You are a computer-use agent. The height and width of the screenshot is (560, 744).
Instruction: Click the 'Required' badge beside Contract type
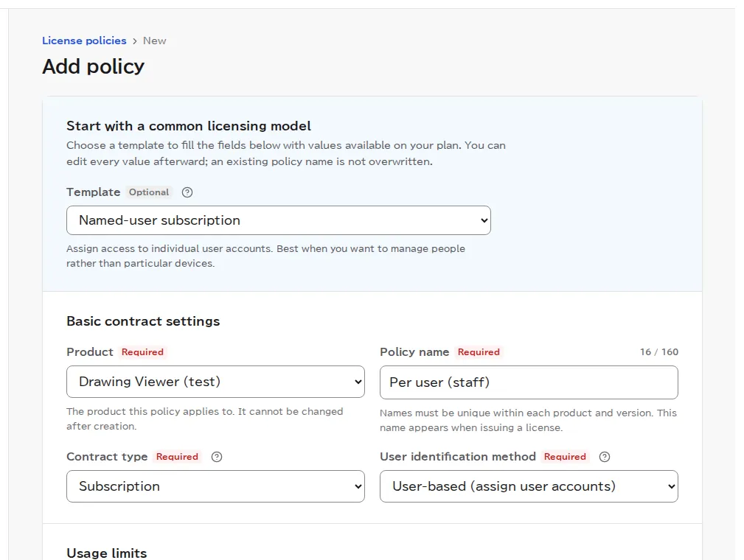coord(177,457)
